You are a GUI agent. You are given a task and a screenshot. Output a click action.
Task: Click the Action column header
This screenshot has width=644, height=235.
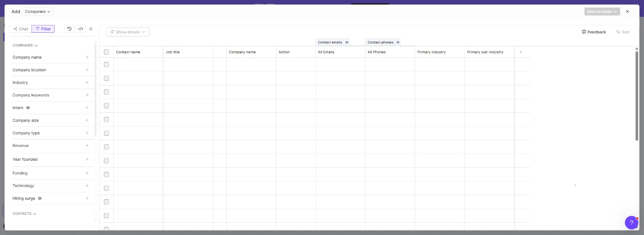click(x=296, y=52)
